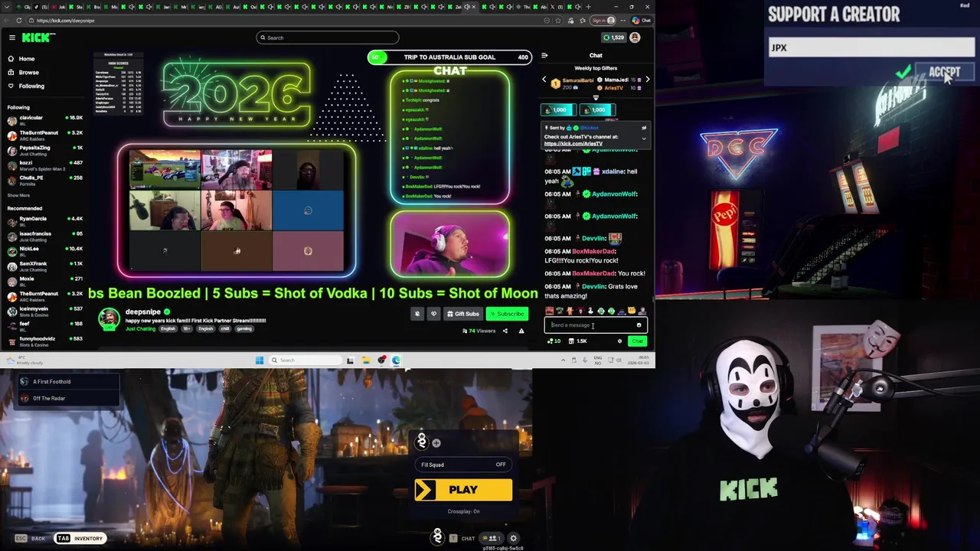Screen dimensions: 980x551
Task: Toggle Fill Squad OFF setting in game
Action: pyautogui.click(x=463, y=465)
